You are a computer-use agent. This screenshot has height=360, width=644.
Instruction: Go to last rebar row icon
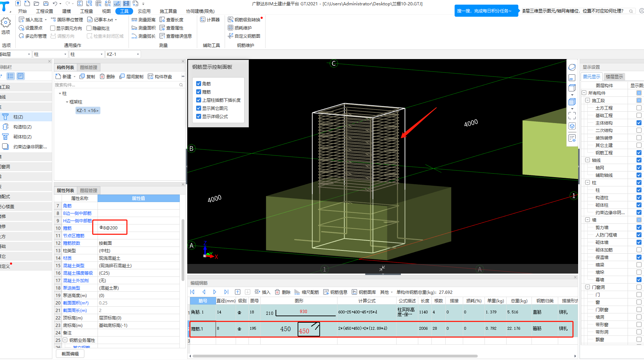click(226, 292)
